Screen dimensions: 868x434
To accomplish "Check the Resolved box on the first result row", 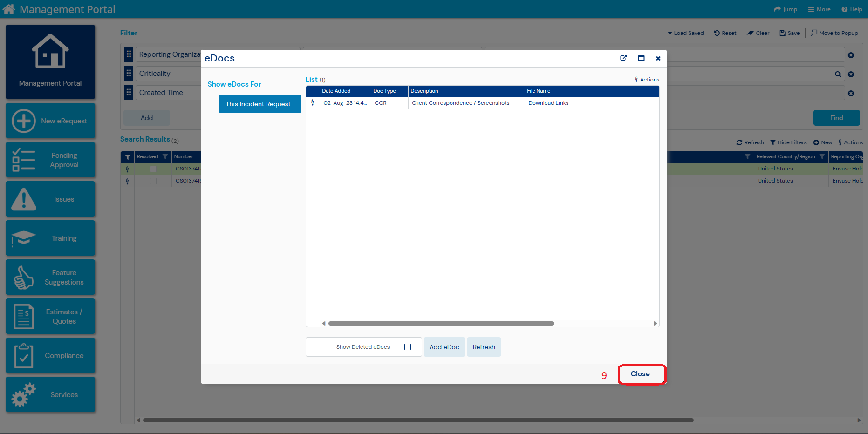I will coord(153,169).
